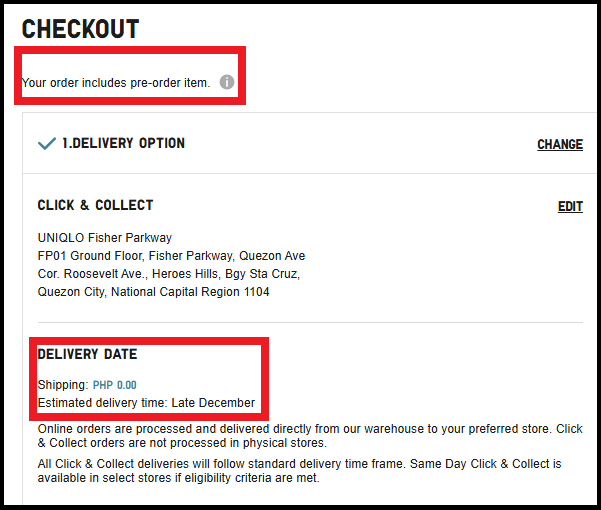Click the DELIVERY DATE heading
Viewport: 601px width, 510px height.
coord(87,354)
